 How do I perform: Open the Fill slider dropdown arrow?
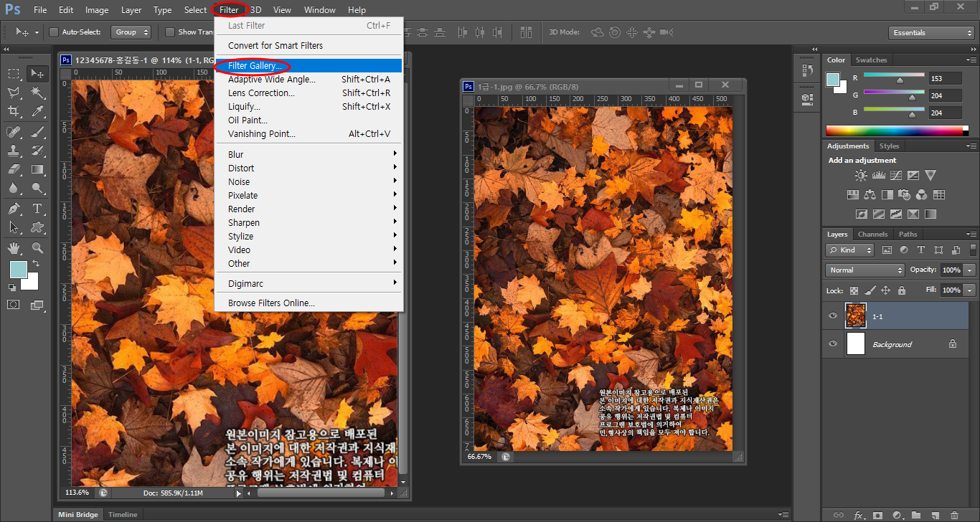970,290
